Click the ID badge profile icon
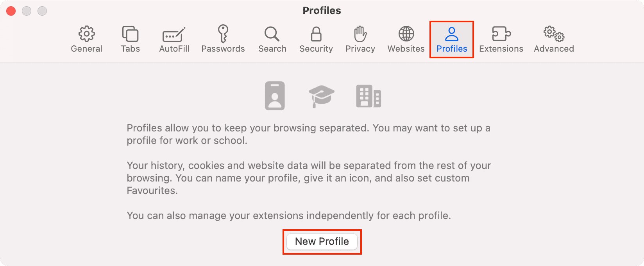Image resolution: width=644 pixels, height=266 pixels. point(275,96)
